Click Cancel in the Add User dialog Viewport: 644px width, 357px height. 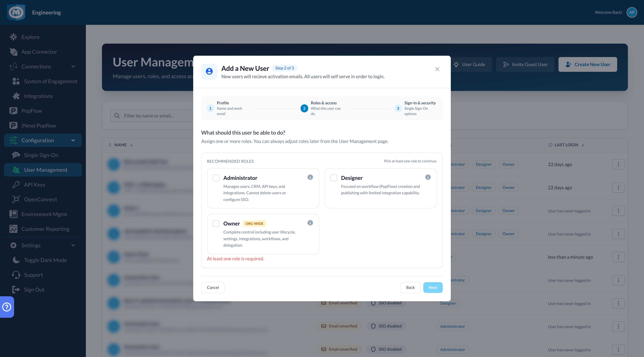tap(213, 288)
